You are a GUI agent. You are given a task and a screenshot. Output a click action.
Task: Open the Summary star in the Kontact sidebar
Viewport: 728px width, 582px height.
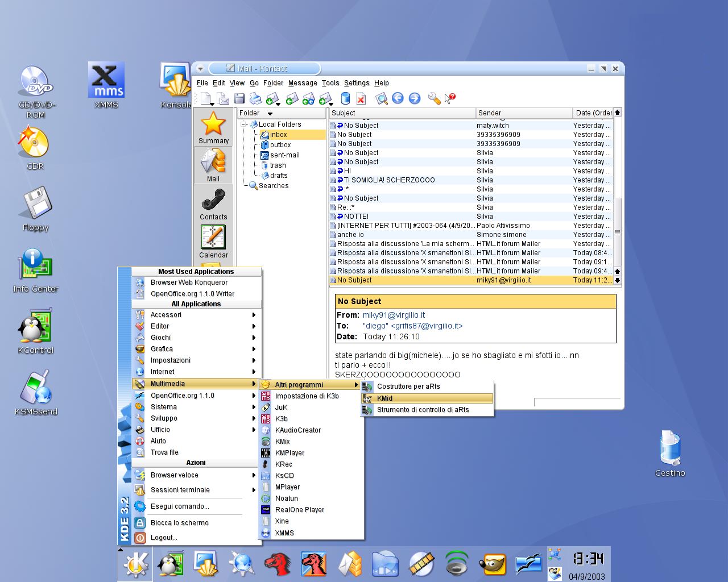point(213,127)
